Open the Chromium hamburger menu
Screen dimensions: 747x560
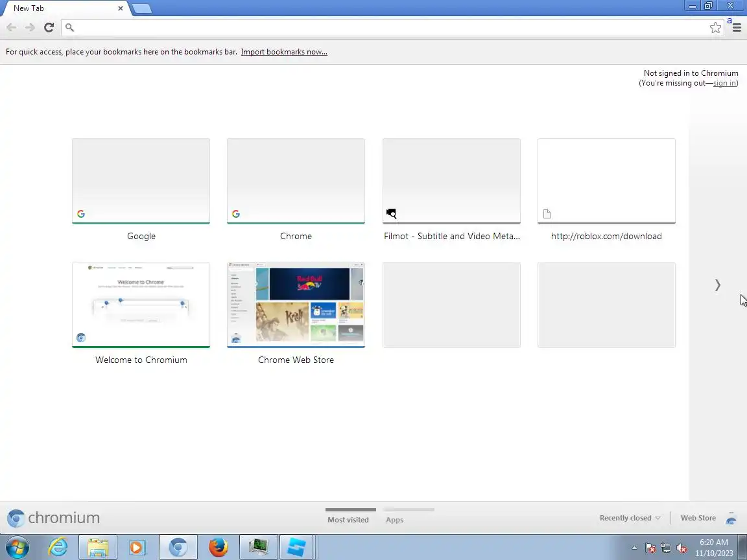[737, 28]
